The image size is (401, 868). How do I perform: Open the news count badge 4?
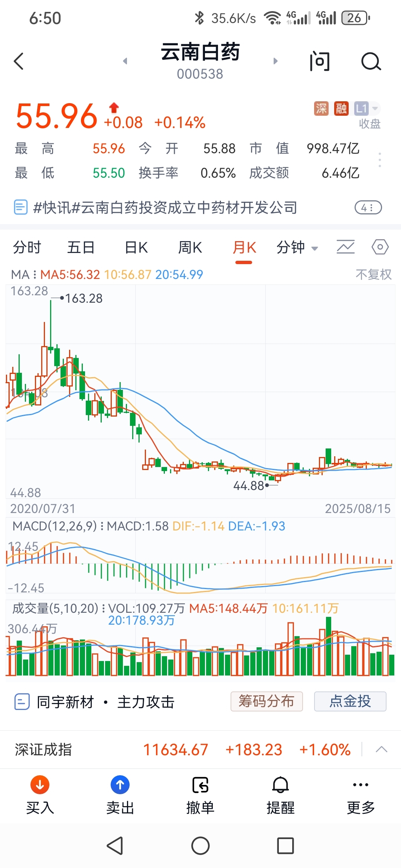(x=368, y=207)
